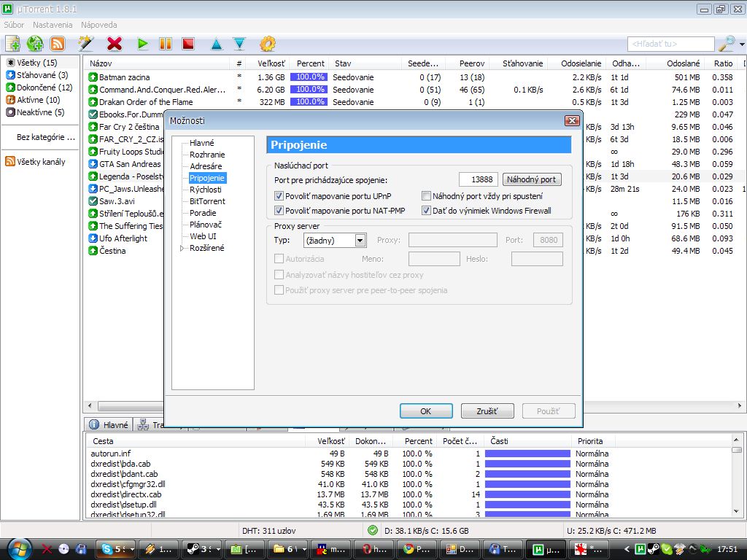Screen dimensions: 747x560
Task: Click the green Start torrent play icon
Action: click(x=142, y=44)
